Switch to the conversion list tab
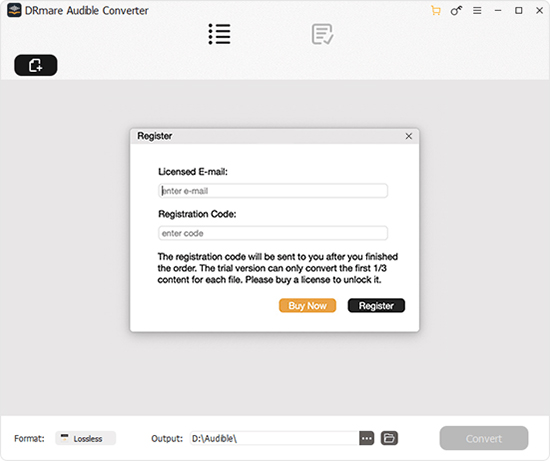550x461 pixels. 220,34
